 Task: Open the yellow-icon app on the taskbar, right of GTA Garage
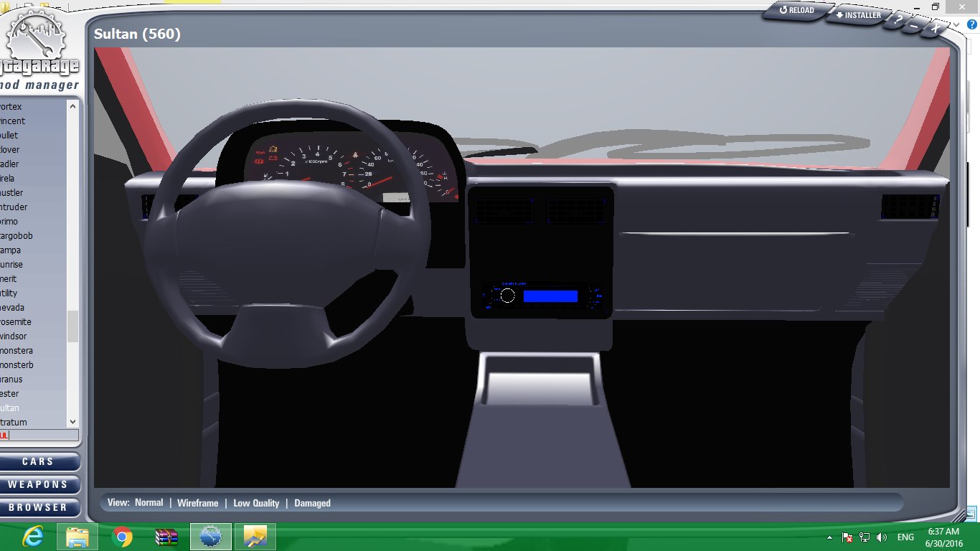[255, 537]
